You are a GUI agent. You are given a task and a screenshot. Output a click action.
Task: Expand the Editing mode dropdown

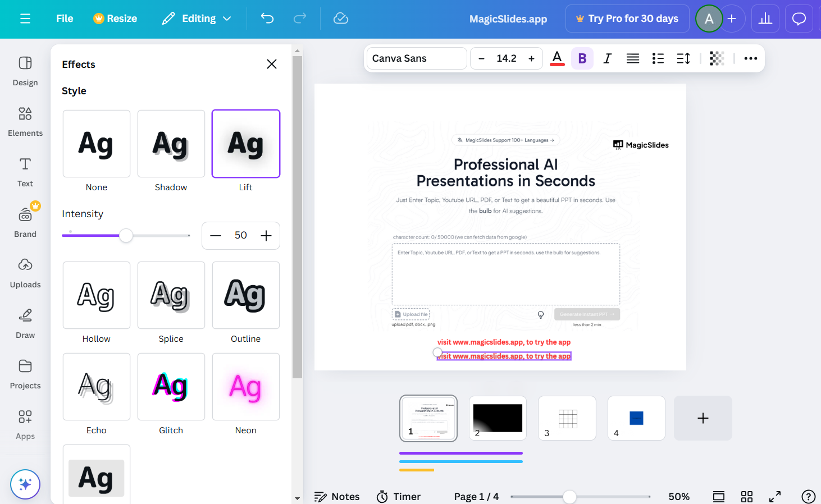coord(197,19)
